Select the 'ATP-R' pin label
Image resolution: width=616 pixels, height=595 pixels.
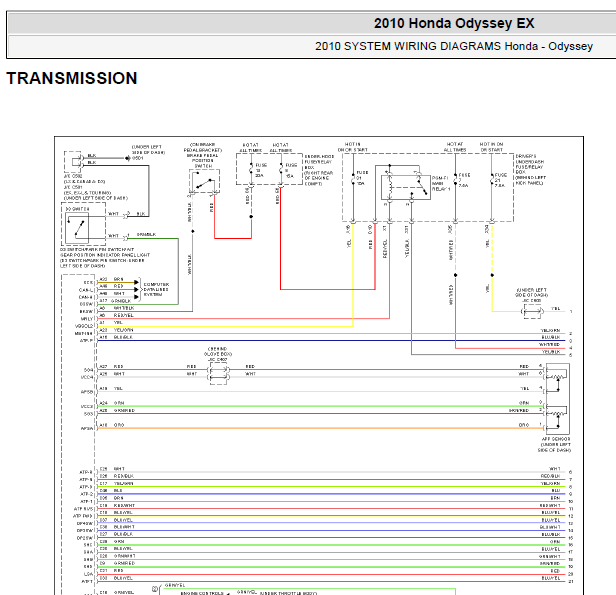pos(86,472)
